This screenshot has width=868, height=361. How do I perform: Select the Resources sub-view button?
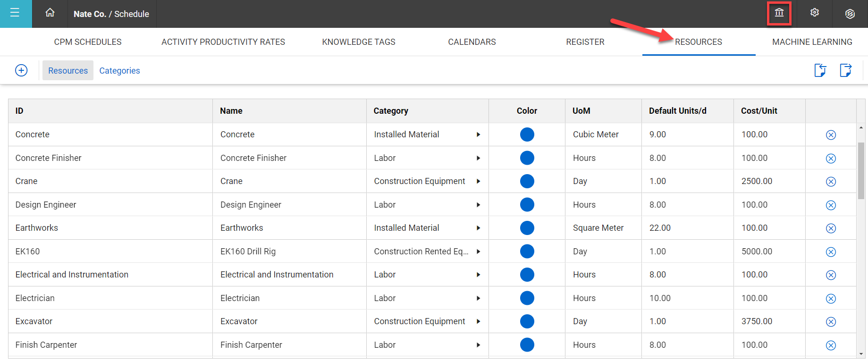pyautogui.click(x=68, y=70)
